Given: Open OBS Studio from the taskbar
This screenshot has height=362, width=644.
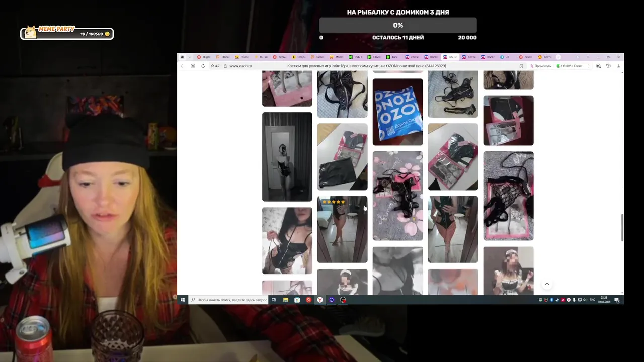Looking at the screenshot, I should 343,300.
